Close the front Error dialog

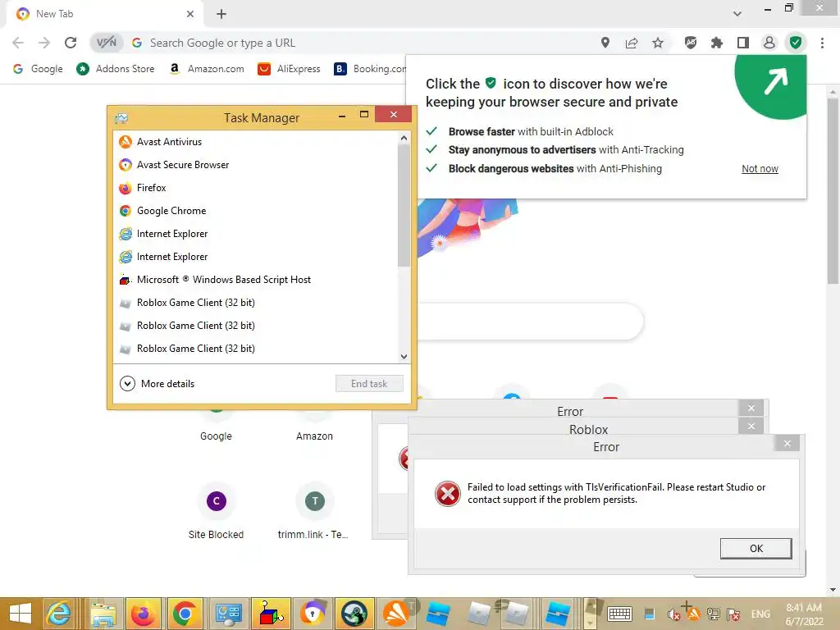787,444
